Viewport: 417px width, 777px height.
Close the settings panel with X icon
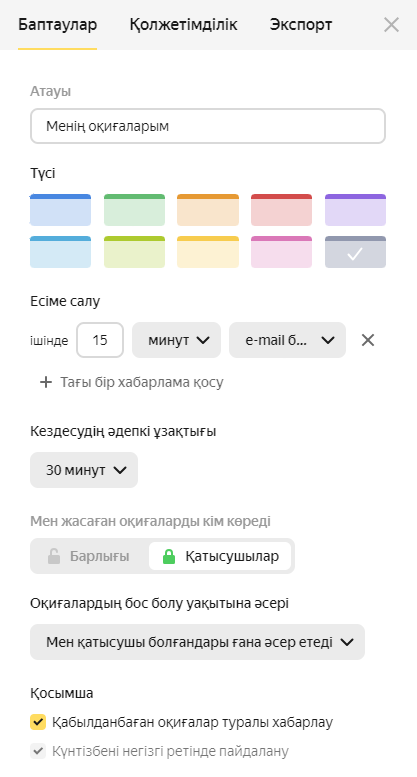391,24
